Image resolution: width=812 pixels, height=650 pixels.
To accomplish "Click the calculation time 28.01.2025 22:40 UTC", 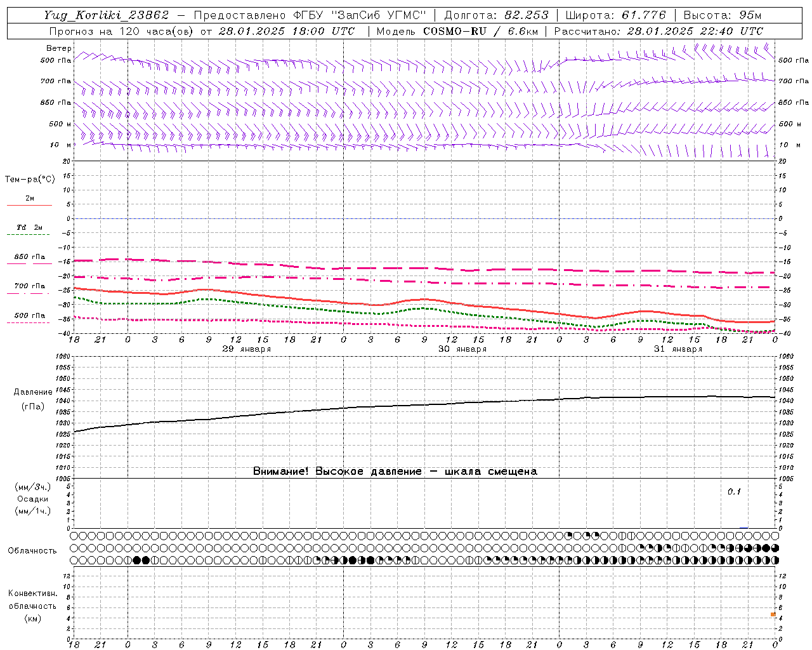I will coord(695,31).
